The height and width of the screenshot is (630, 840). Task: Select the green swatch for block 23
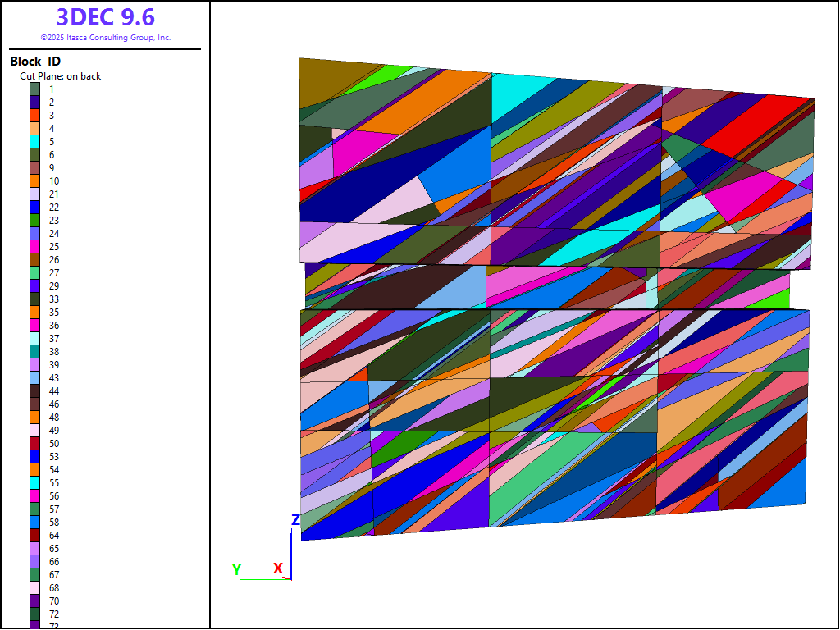[35, 221]
